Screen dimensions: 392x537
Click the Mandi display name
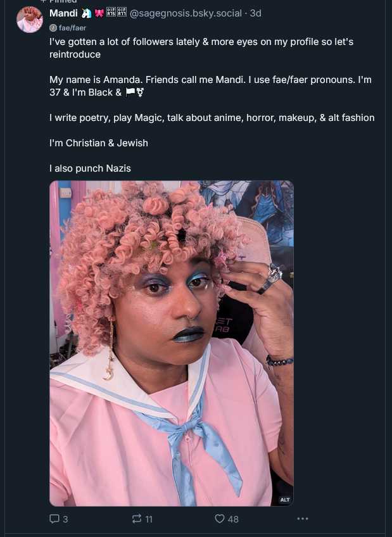[x=63, y=13]
